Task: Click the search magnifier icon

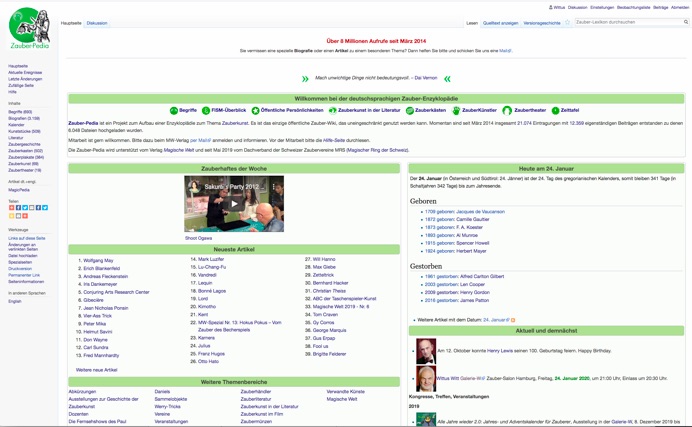Action: point(686,22)
